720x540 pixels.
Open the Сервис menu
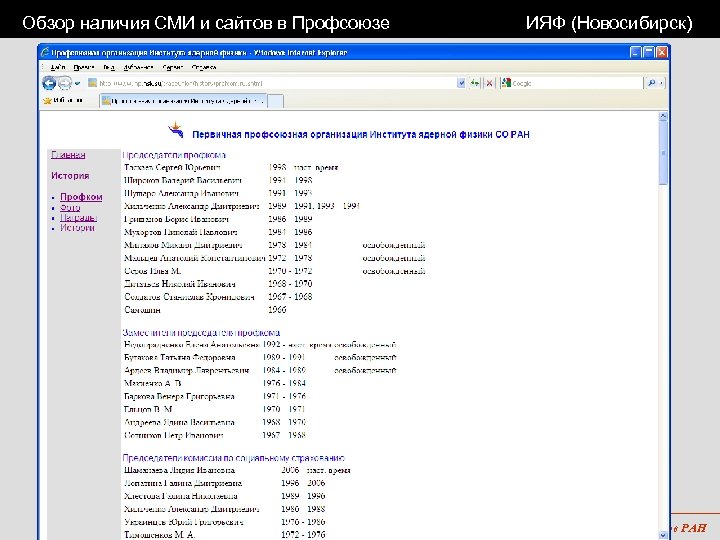[173, 68]
